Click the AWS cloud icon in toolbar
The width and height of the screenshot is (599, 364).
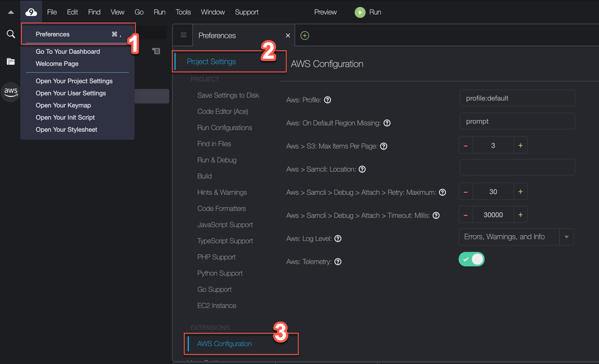(x=30, y=12)
